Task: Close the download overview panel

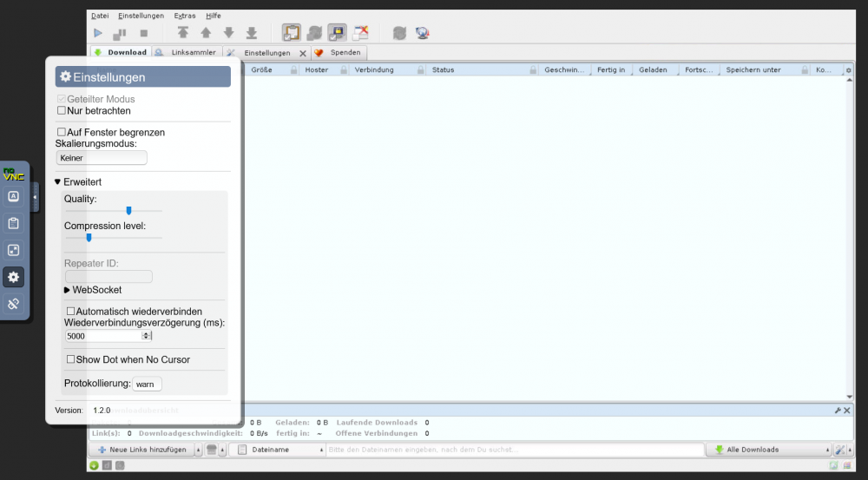Action: click(x=847, y=411)
